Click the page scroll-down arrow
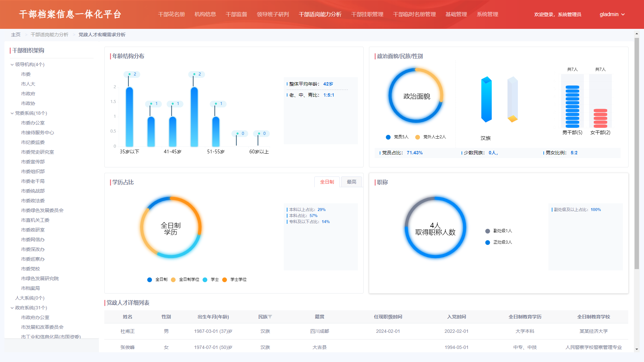644x362 pixels. [637, 349]
